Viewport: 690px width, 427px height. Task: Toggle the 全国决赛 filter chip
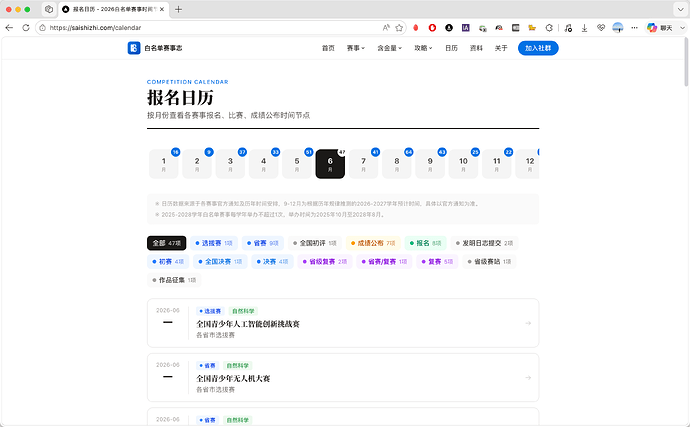point(220,261)
